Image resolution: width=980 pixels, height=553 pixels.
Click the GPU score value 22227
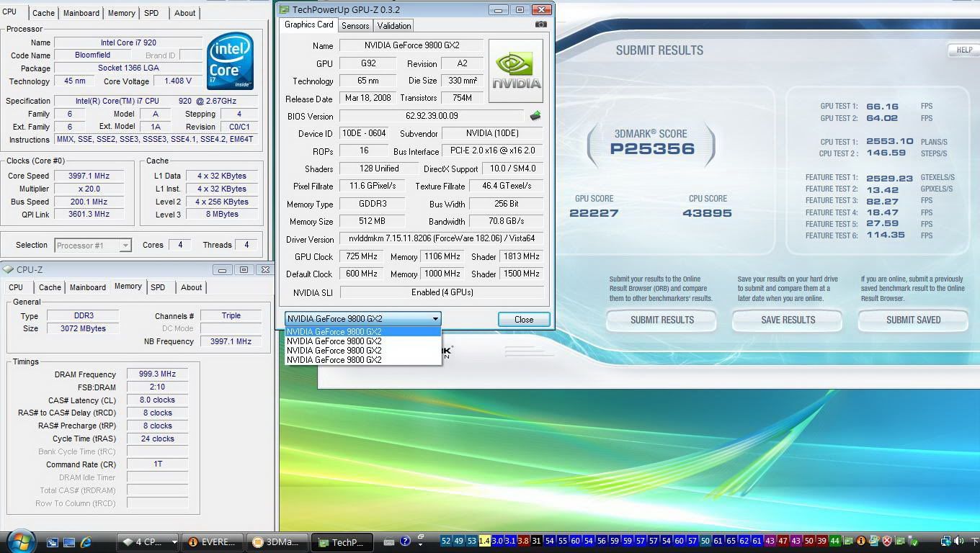(594, 213)
